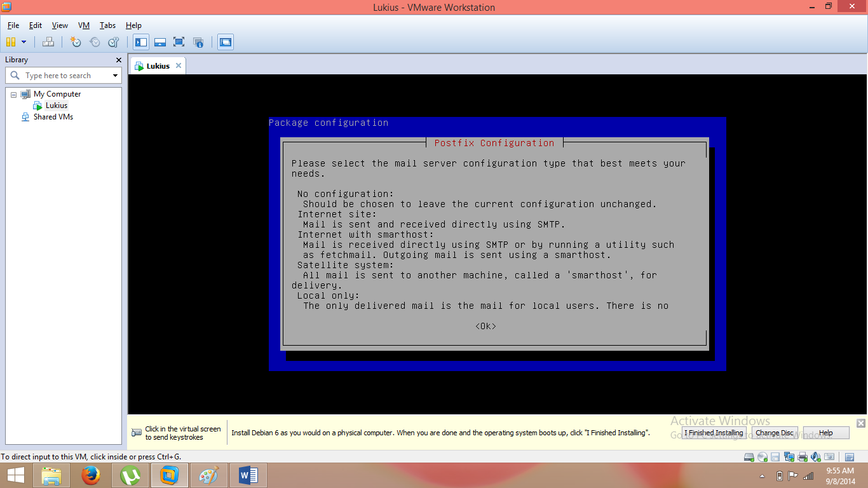
Task: Open the power options dropdown arrow
Action: pyautogui.click(x=24, y=42)
